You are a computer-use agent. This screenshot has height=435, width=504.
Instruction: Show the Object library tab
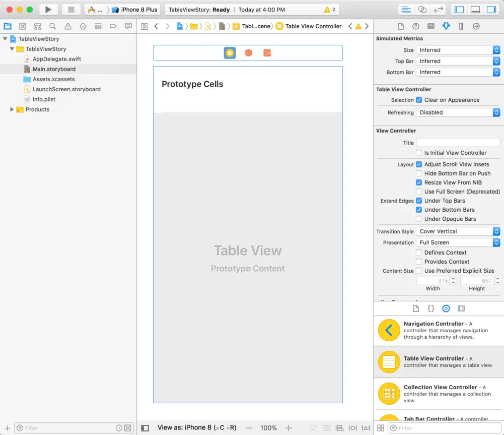click(x=446, y=308)
